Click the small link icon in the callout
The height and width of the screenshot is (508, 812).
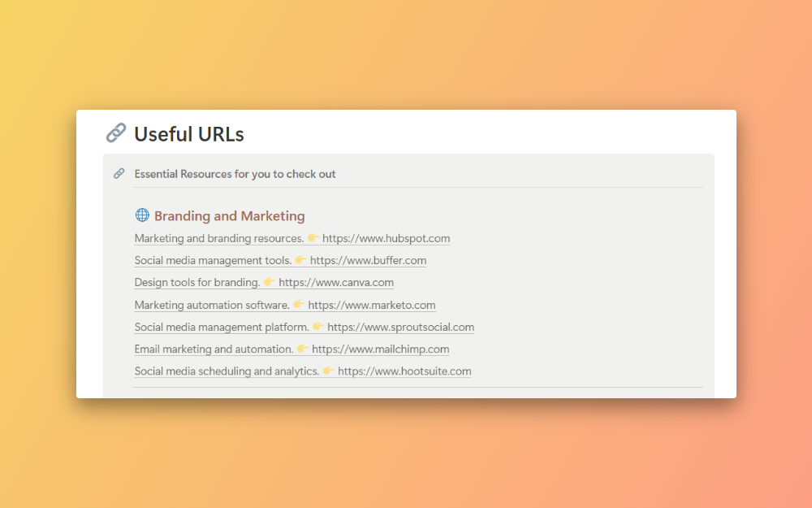click(119, 174)
